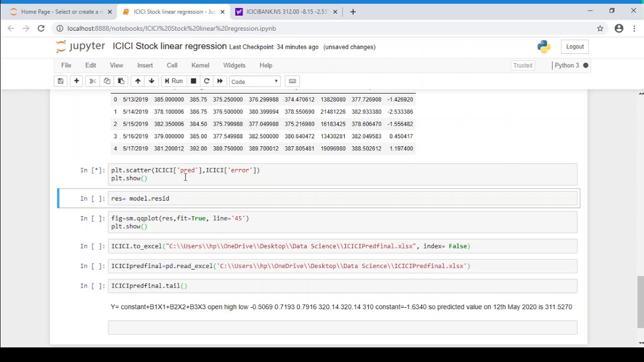Save the notebook with the floppy icon

(x=60, y=81)
